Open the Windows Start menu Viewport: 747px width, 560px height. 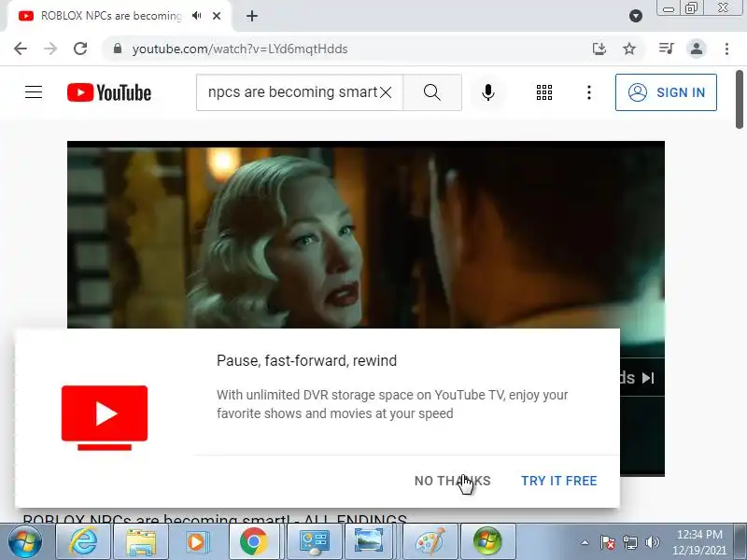[25, 541]
